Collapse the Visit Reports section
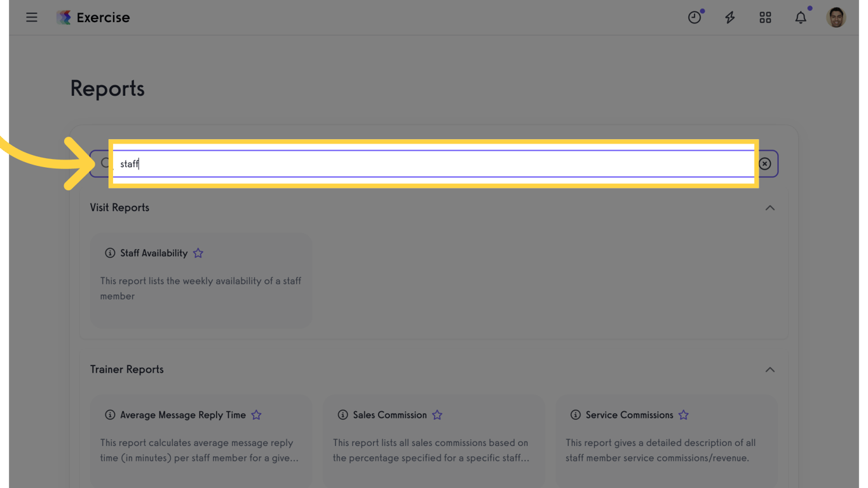Viewport: 868px width, 488px height. [770, 208]
